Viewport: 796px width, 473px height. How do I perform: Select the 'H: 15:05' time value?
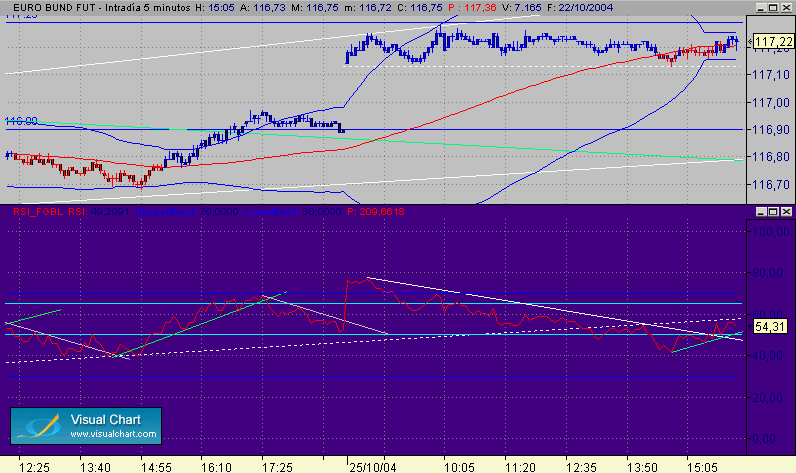click(x=215, y=8)
